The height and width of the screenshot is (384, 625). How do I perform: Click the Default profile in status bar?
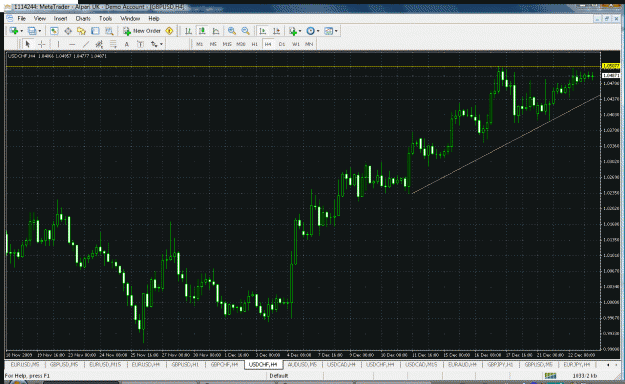tap(279, 376)
